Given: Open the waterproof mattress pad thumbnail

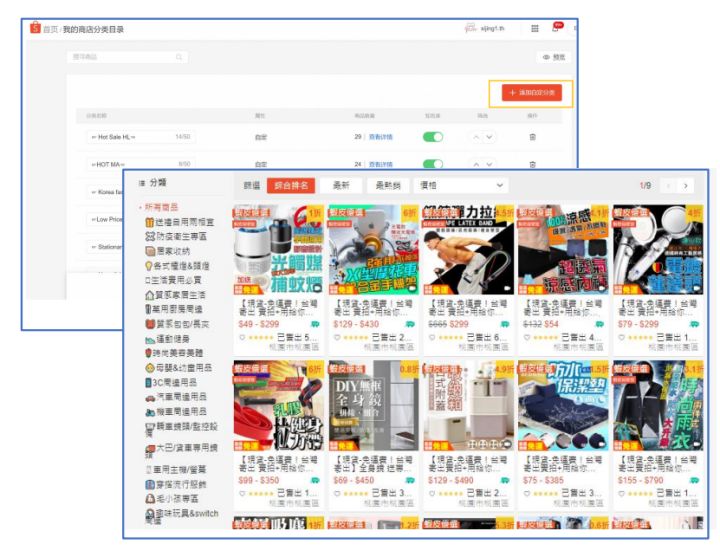Looking at the screenshot, I should coord(563,405).
